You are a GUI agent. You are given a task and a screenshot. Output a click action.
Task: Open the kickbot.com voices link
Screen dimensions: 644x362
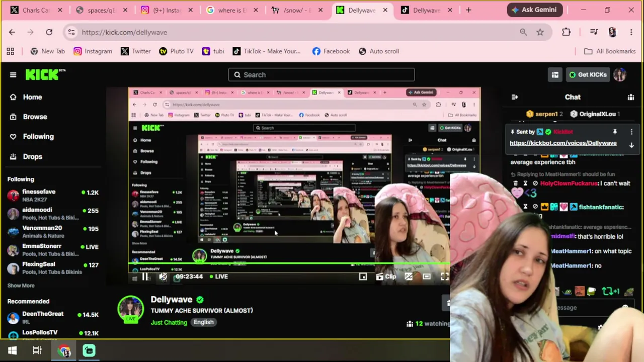(563, 143)
